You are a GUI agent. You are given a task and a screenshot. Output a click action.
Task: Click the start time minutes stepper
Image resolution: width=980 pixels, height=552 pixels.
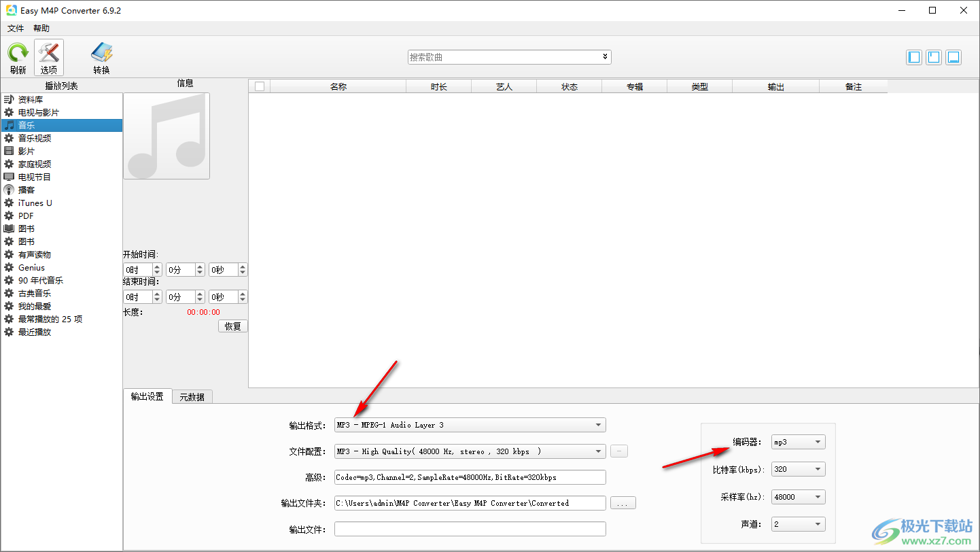point(200,270)
